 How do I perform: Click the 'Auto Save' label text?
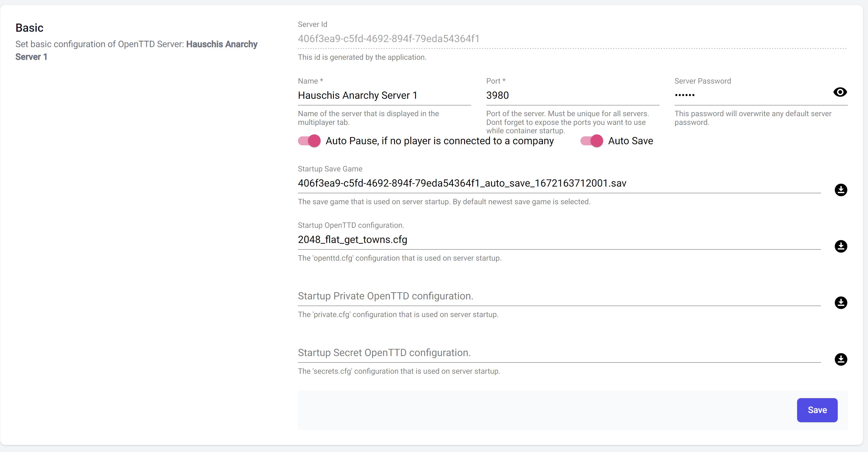point(630,141)
